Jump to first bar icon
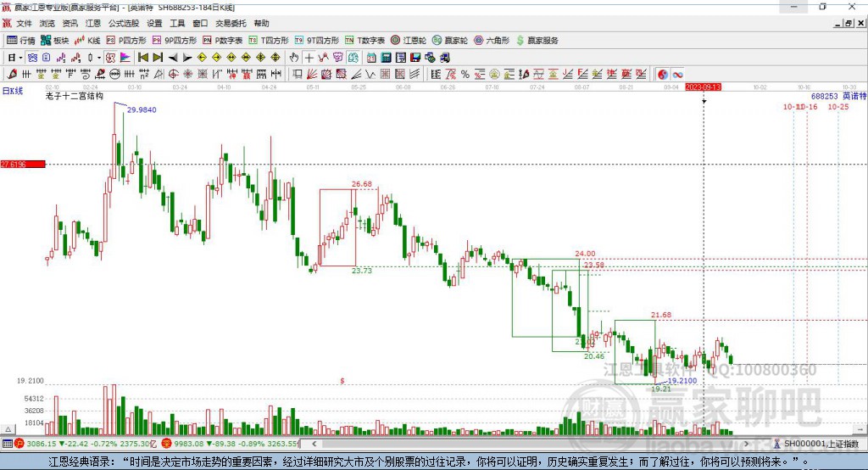This screenshot has width=868, height=470. [x=142, y=58]
